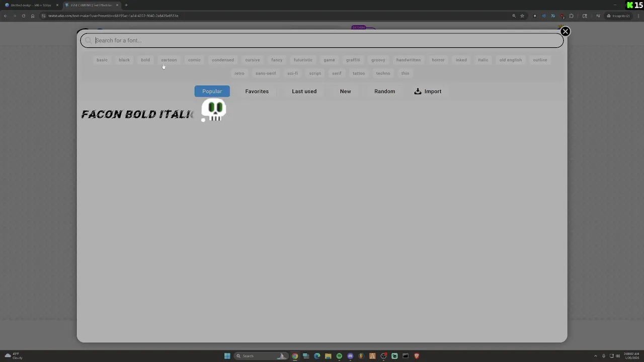Open the browser zoom magnifier icon
This screenshot has height=362, width=644.
click(x=514, y=16)
